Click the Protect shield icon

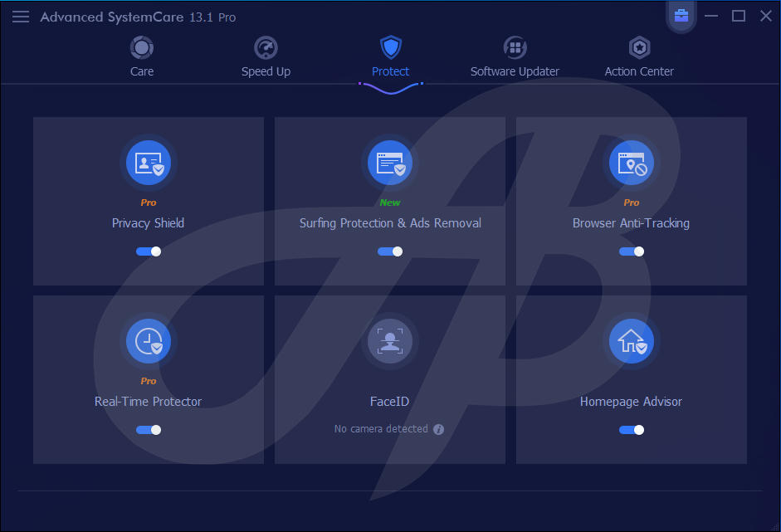pos(390,48)
